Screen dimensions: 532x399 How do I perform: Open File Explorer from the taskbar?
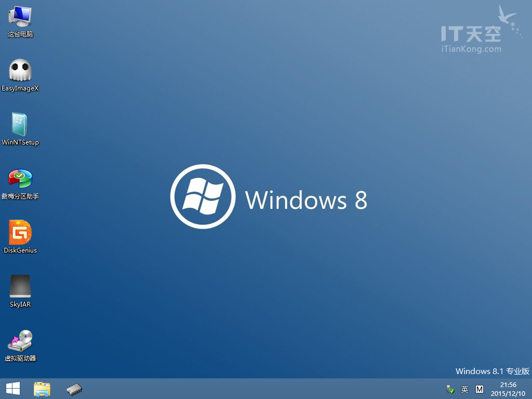coord(42,389)
